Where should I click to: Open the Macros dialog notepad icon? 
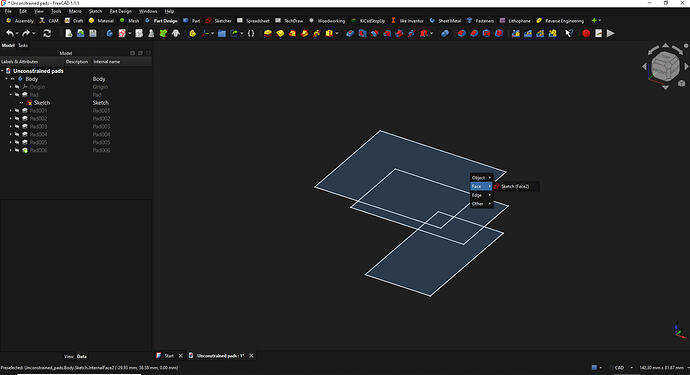pos(598,33)
